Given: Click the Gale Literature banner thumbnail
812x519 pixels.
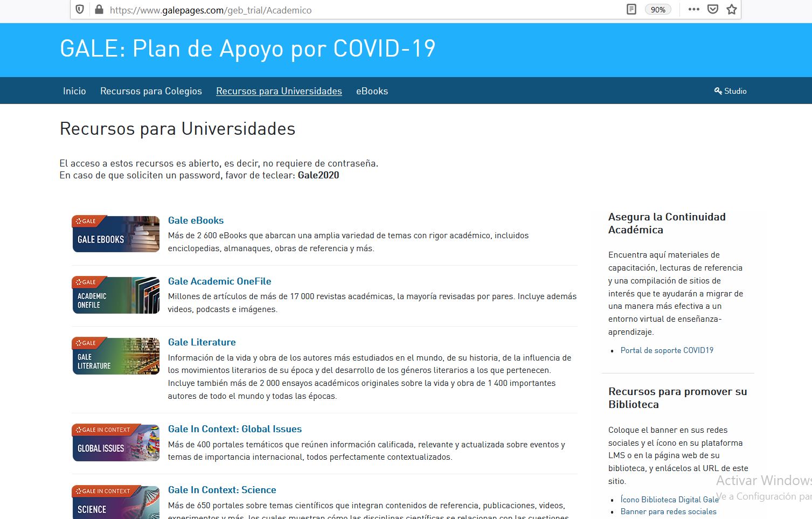Looking at the screenshot, I should click(116, 356).
